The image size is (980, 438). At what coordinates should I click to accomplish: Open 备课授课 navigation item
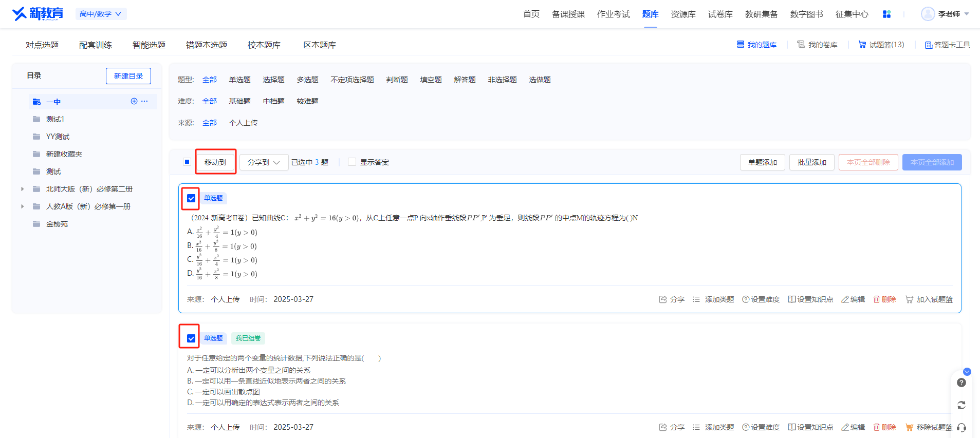coord(568,14)
